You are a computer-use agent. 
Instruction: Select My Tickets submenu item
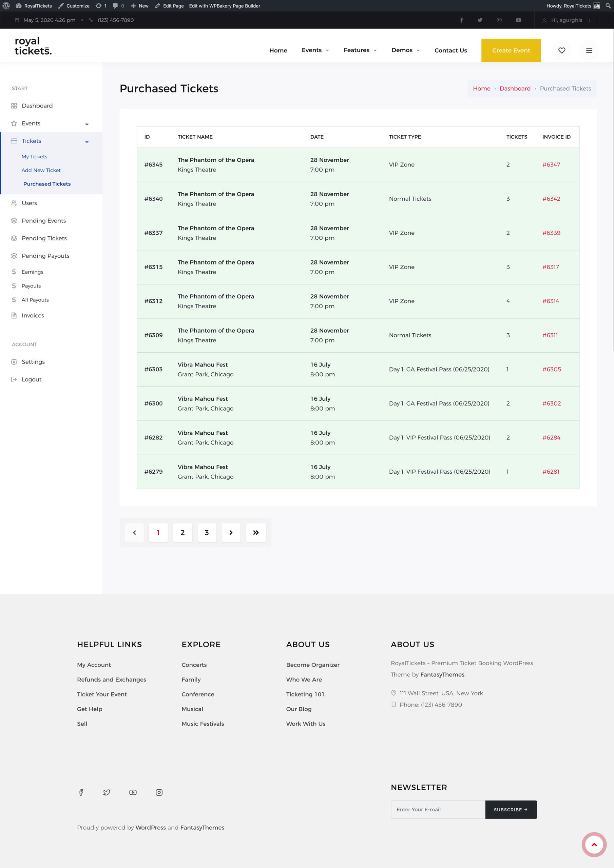pyautogui.click(x=34, y=157)
